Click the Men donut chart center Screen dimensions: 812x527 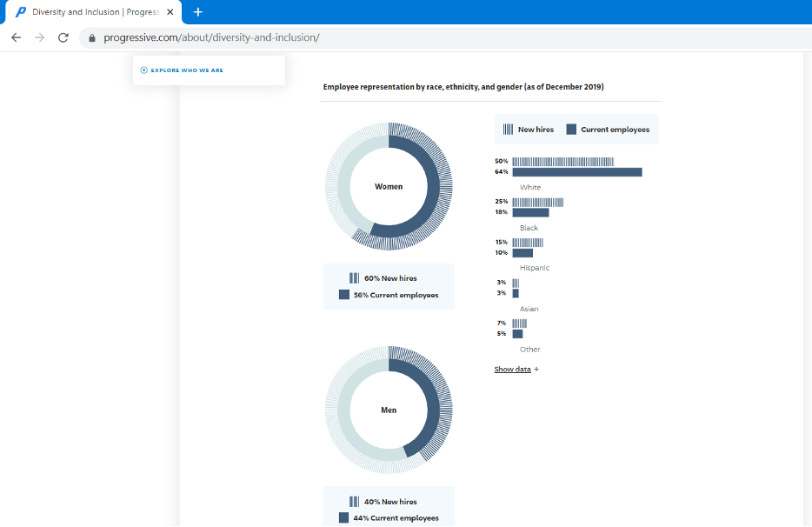click(389, 410)
